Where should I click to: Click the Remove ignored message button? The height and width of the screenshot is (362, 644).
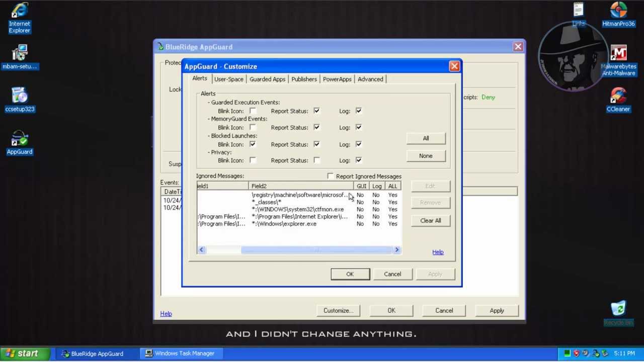tap(430, 203)
